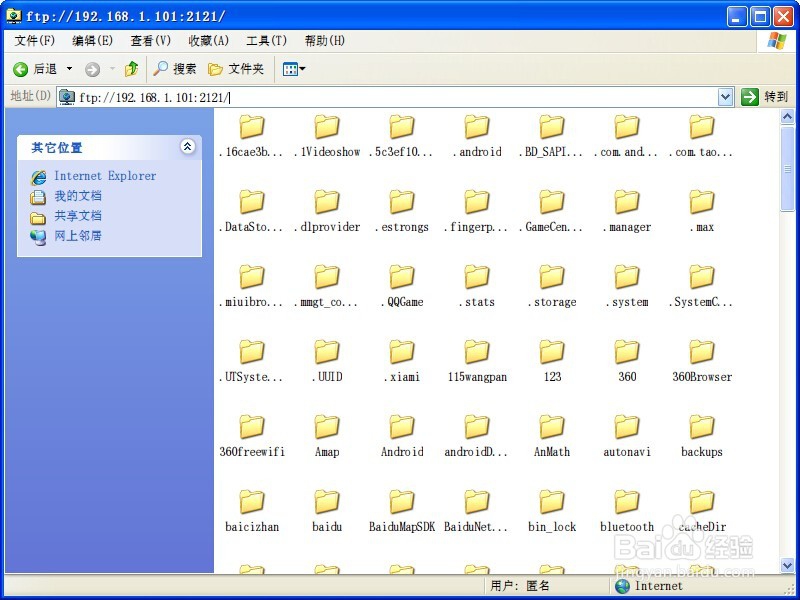This screenshot has height=600, width=800.
Task: Click the 转到 Go button
Action: pos(765,96)
